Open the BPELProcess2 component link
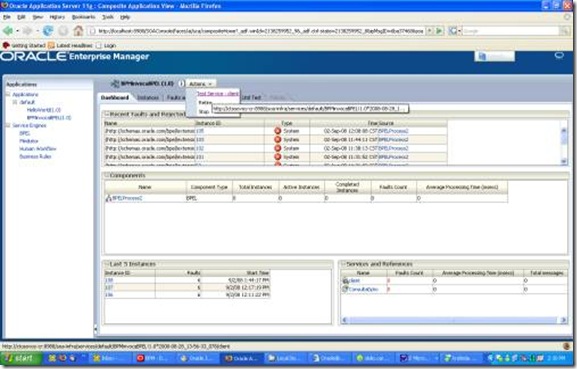This screenshot has height=369, width=577. tap(127, 198)
